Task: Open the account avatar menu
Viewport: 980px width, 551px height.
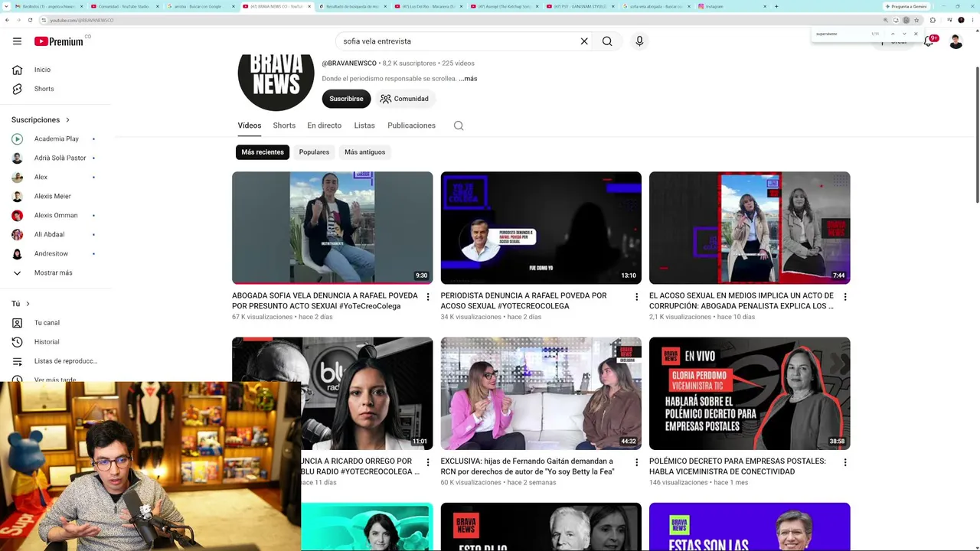Action: click(x=955, y=41)
